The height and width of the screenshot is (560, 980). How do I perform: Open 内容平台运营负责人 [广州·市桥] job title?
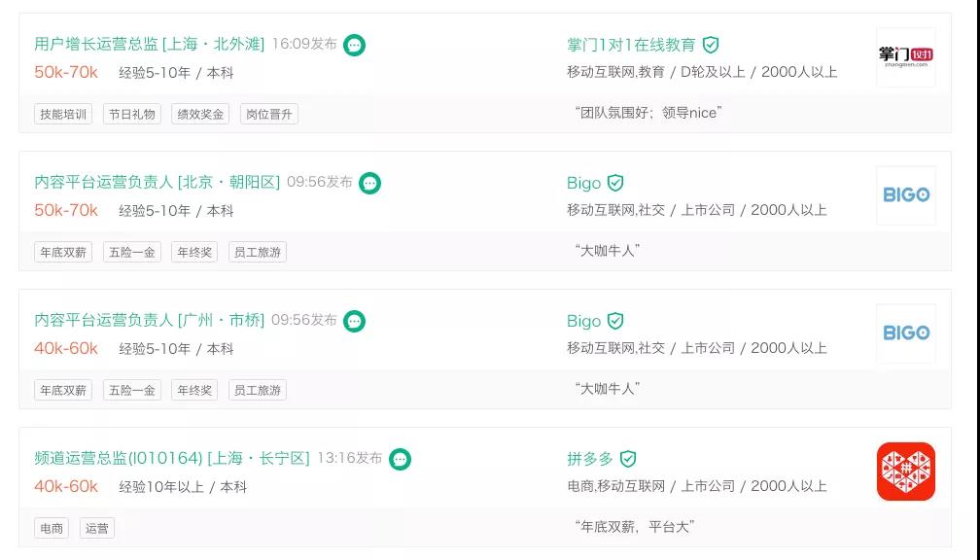click(150, 320)
